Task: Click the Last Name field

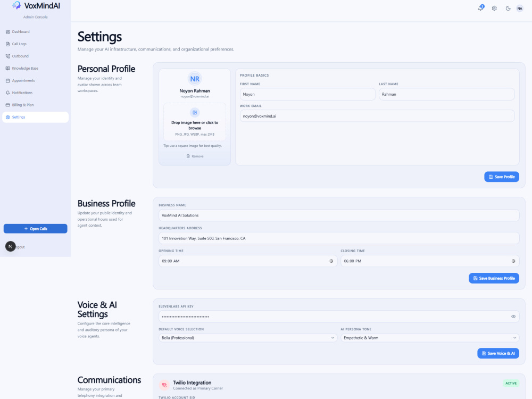Action: point(447,94)
